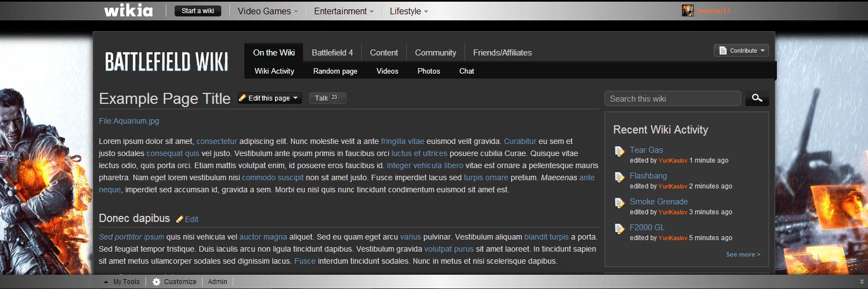
Task: Open YuriKaslov profile under Tear Gas
Action: coord(673,160)
